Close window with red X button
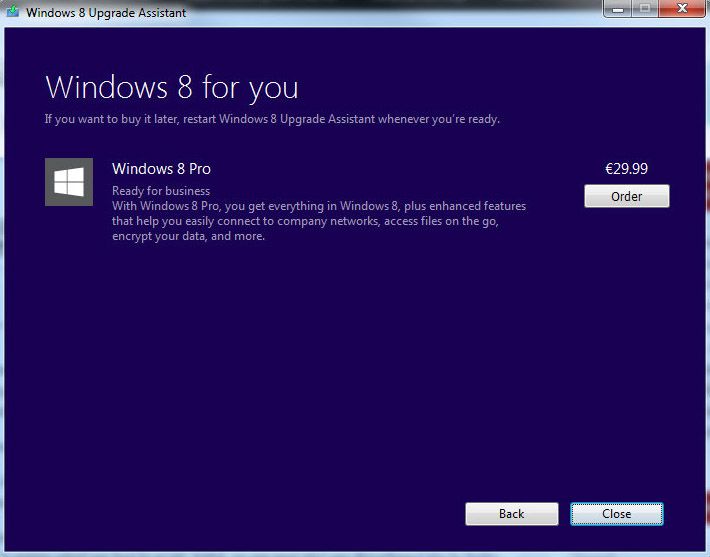This screenshot has height=557, width=710. tap(682, 9)
